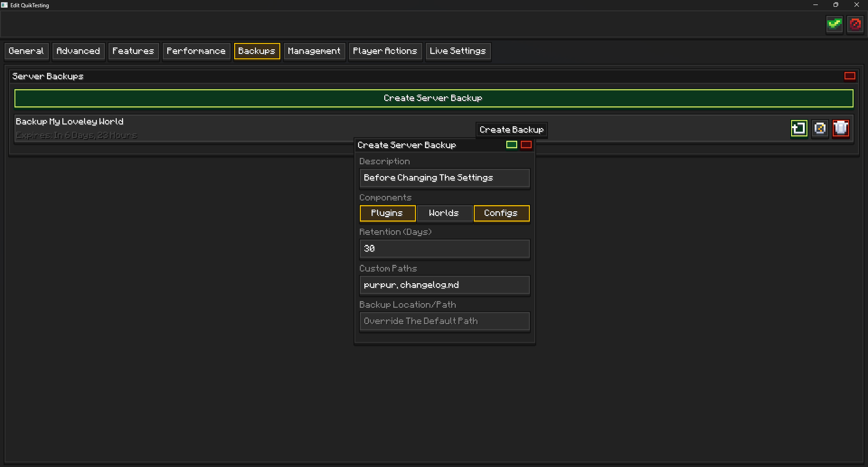Toggle the Worlds component

pyautogui.click(x=444, y=213)
